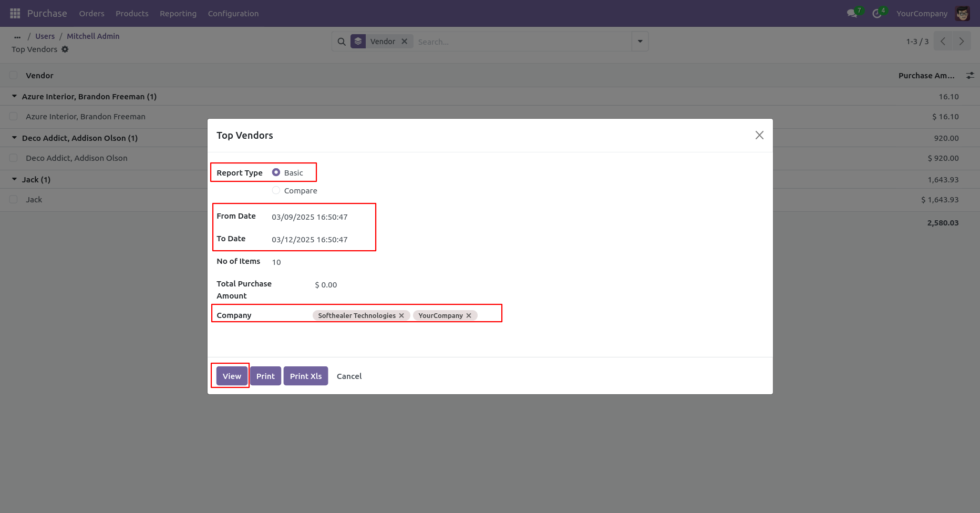The width and height of the screenshot is (980, 513).
Task: Open the user avatar menu
Action: pyautogui.click(x=963, y=14)
